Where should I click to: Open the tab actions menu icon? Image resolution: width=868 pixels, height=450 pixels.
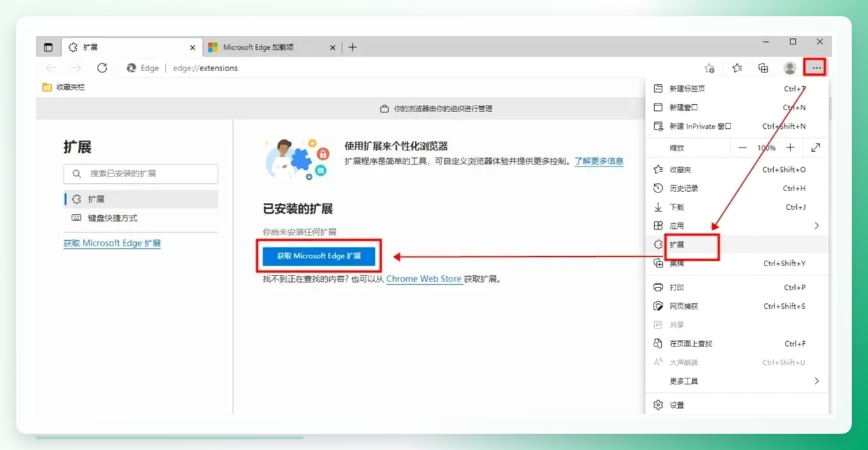[48, 47]
